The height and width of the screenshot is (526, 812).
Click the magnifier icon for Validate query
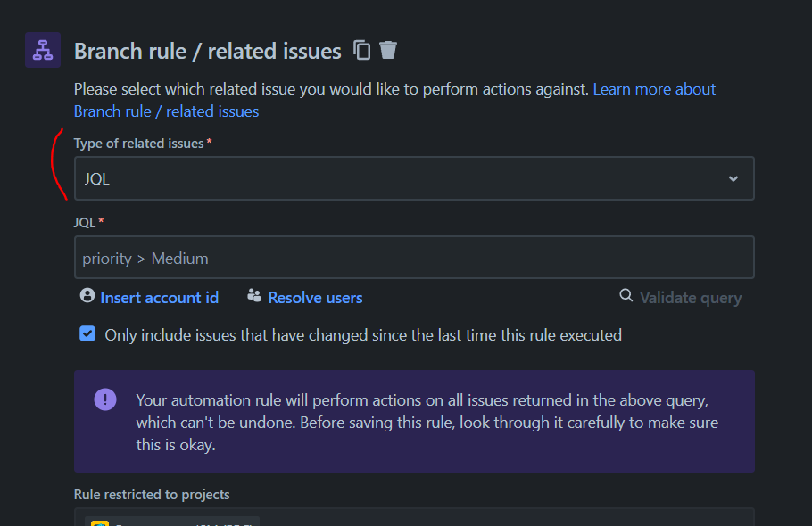(x=626, y=296)
